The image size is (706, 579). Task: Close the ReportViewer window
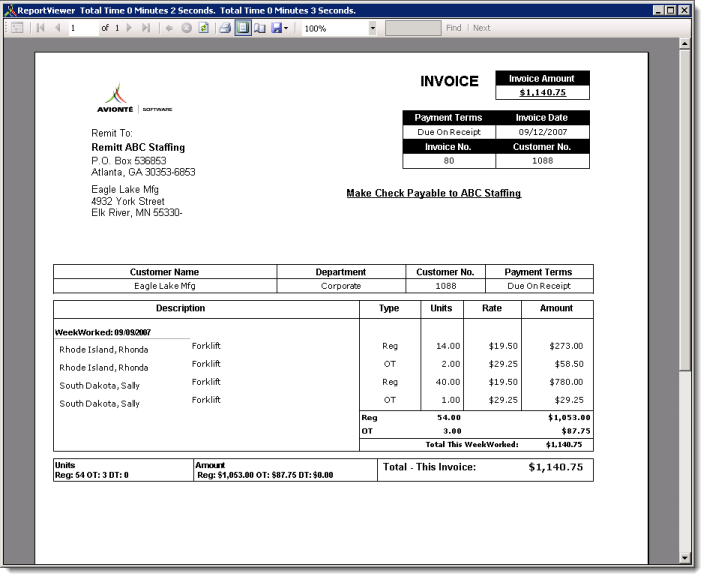coord(684,10)
